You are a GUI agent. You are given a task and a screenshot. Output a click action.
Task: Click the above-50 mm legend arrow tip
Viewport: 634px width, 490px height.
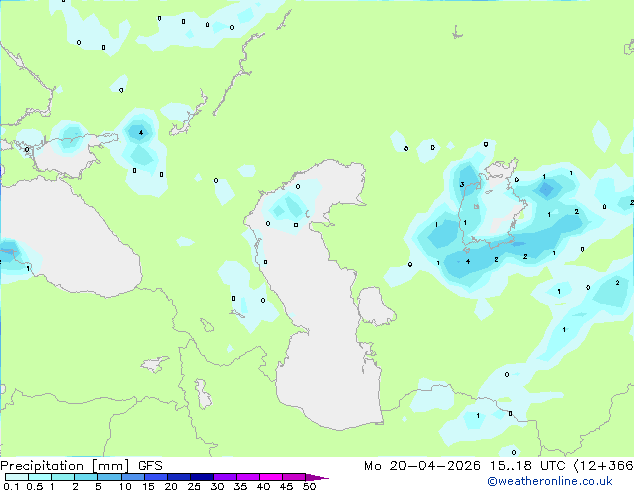pyautogui.click(x=317, y=478)
